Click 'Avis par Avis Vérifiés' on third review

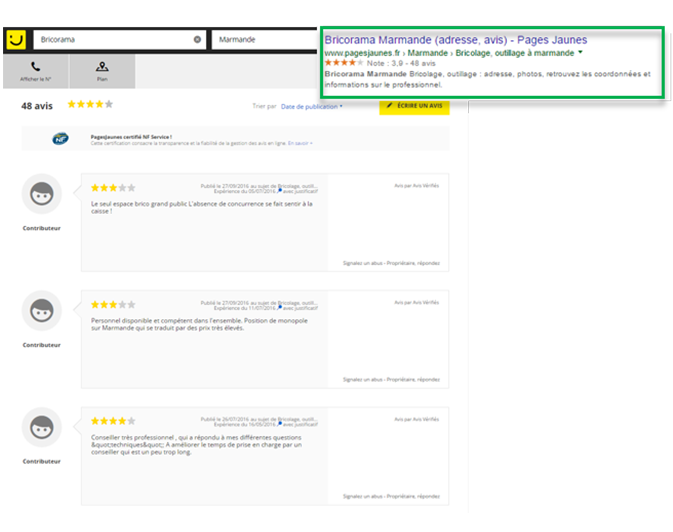pos(417,420)
